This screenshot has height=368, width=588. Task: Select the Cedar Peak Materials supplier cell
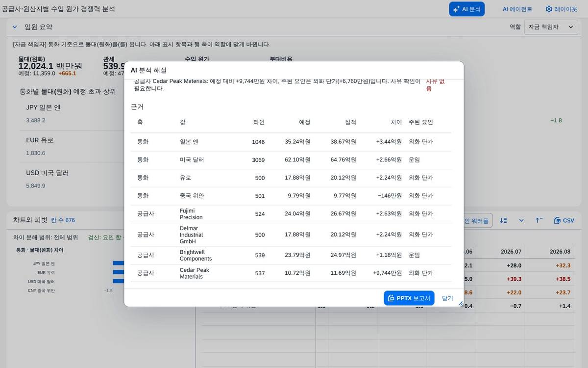195,273
